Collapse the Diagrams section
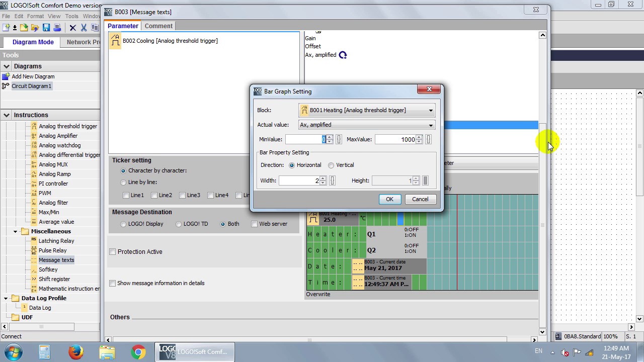Viewport: 644px width, 362px height. click(x=7, y=66)
